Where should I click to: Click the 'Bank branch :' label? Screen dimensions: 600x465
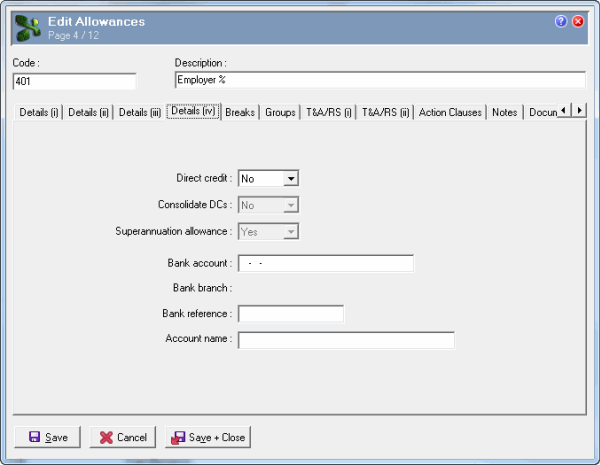202,287
